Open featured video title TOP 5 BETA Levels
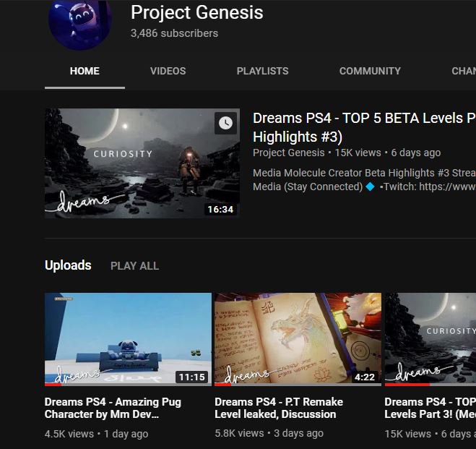Screen dimensions: 476x449 tap(364, 127)
